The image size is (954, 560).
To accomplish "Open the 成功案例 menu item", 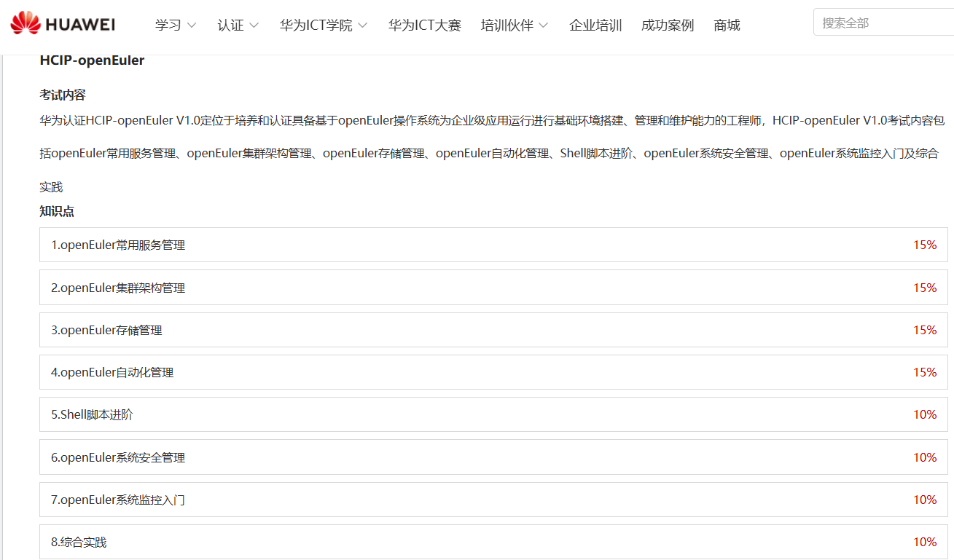I will tap(667, 25).
